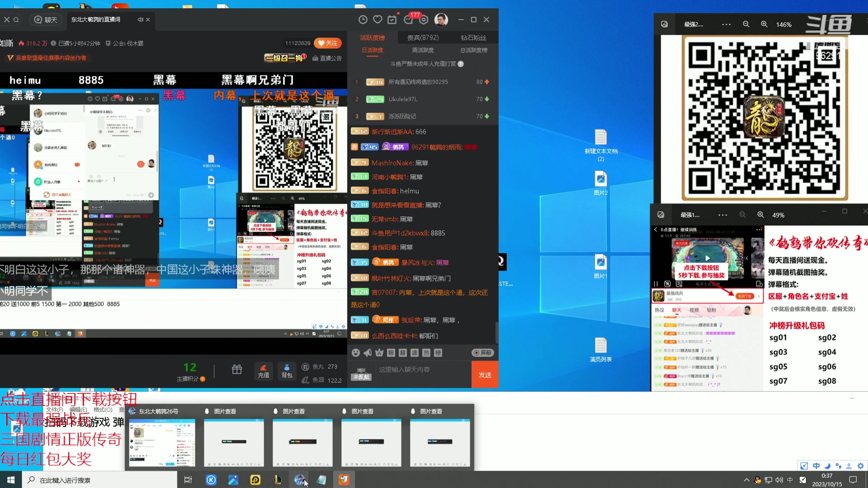Image resolution: width=868 pixels, height=488 pixels.
Task: Click the chat list scrollbar
Action: (x=496, y=332)
